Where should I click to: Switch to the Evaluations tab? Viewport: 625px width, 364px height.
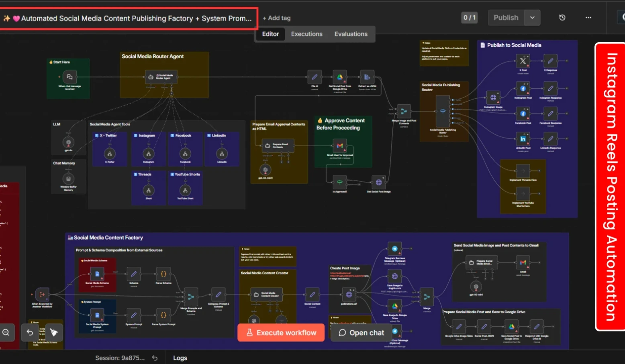[351, 34]
